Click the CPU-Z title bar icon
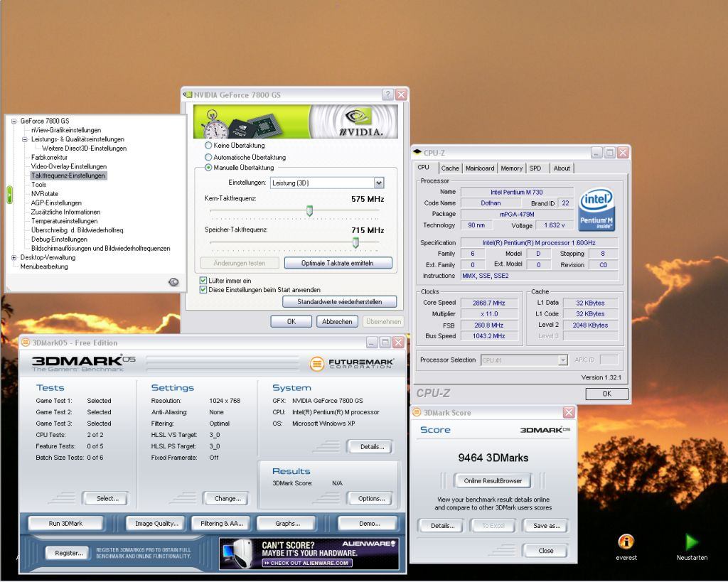 [417, 152]
